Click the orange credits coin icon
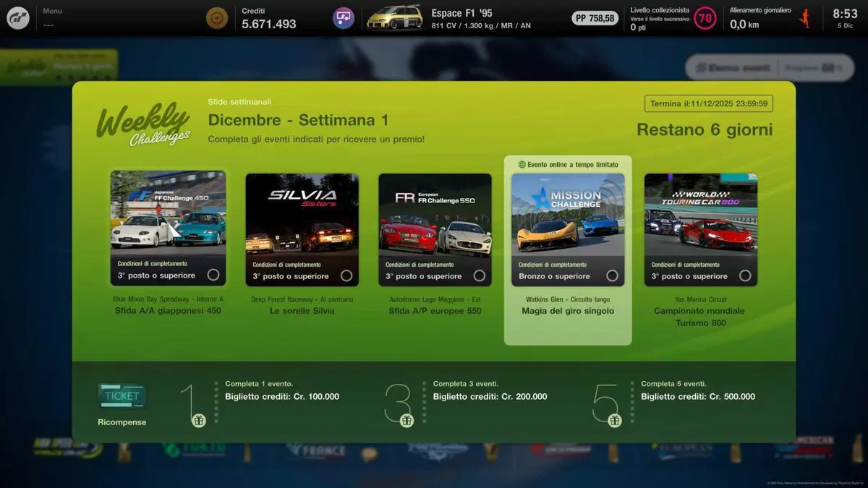This screenshot has width=868, height=488. pyautogui.click(x=217, y=18)
